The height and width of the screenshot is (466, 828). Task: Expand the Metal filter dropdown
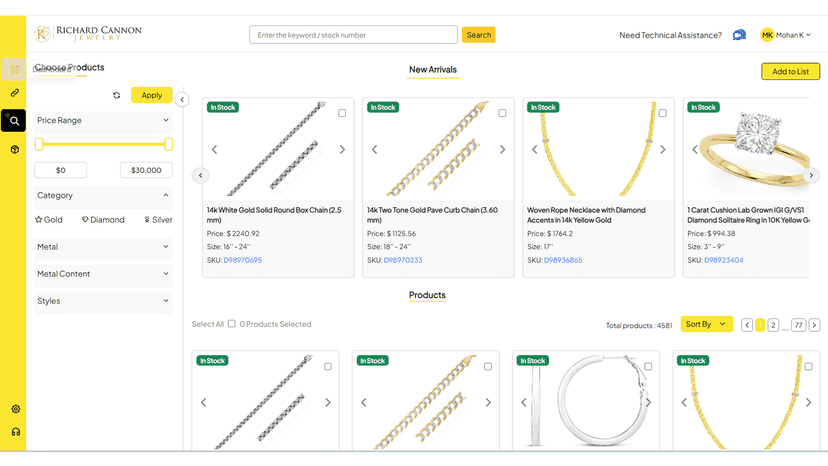tap(104, 247)
